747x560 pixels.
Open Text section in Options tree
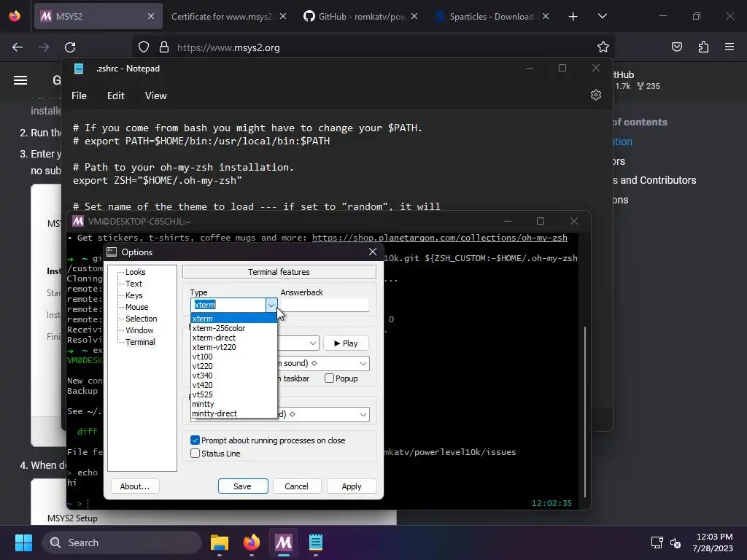[134, 284]
